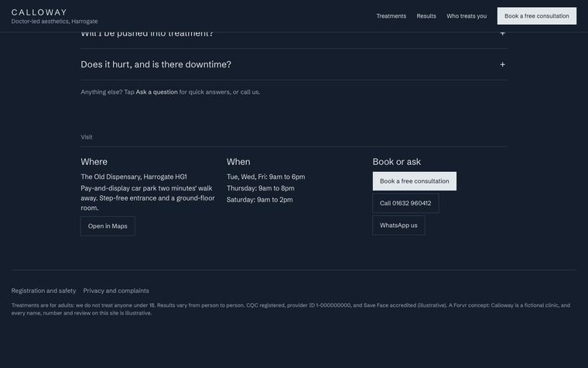Click the 'Pay-and-display car park' paragraph
The width and height of the screenshot is (588, 368).
pos(148,198)
